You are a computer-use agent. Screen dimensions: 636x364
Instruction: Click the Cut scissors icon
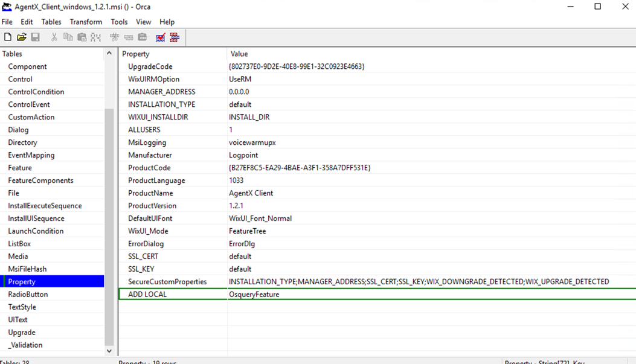pos(54,37)
